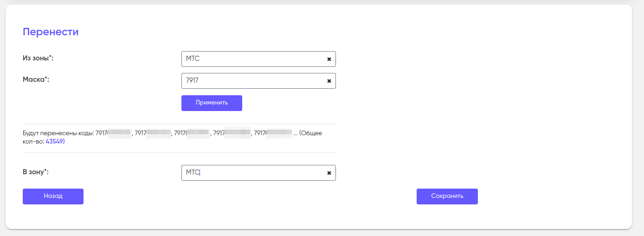This screenshot has width=644, height=236.
Task: Clear the "Из зоны" field value
Action: coord(329,59)
